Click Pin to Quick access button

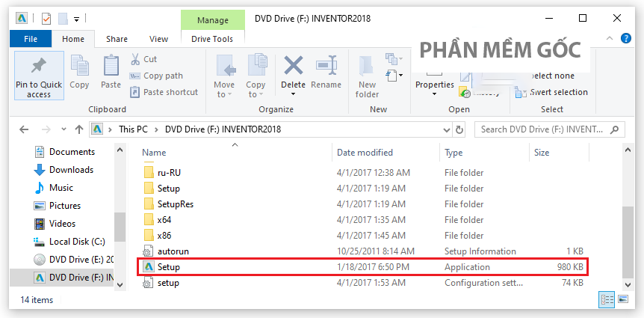[39, 76]
